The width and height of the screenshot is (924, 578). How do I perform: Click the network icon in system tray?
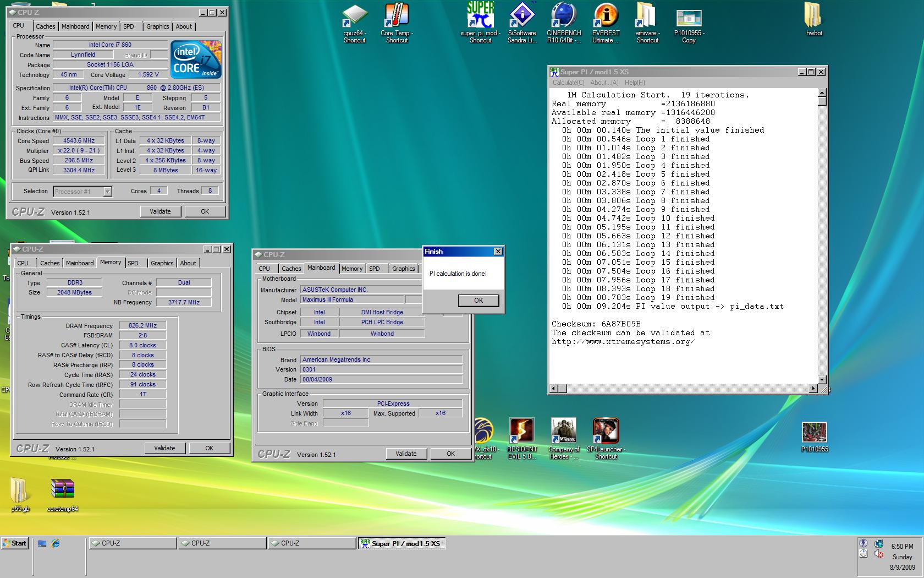(878, 544)
